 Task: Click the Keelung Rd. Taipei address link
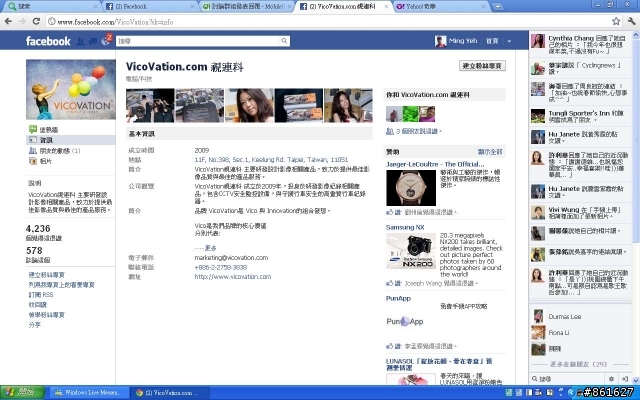click(271, 160)
